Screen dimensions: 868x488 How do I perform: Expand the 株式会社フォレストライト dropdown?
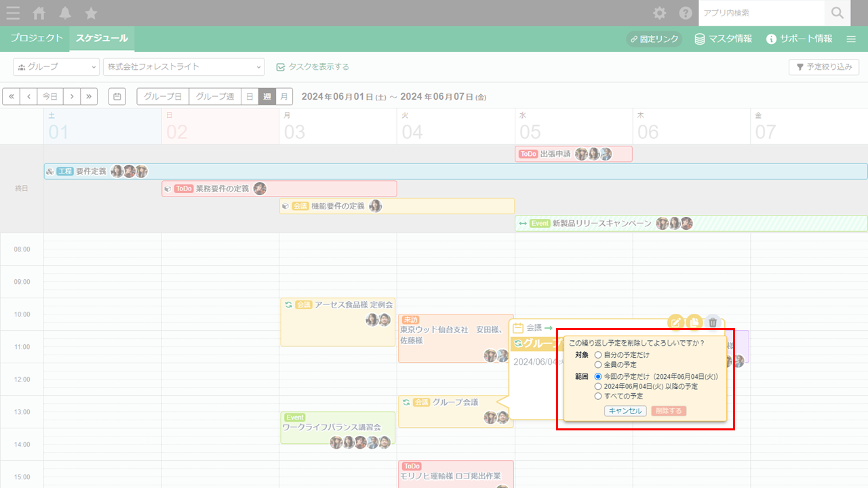click(x=183, y=67)
